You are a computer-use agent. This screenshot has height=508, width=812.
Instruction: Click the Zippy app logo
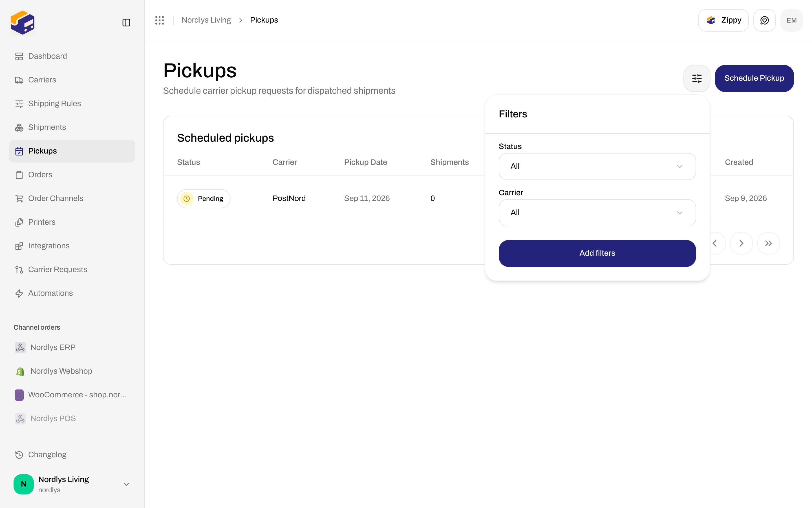coord(23,23)
